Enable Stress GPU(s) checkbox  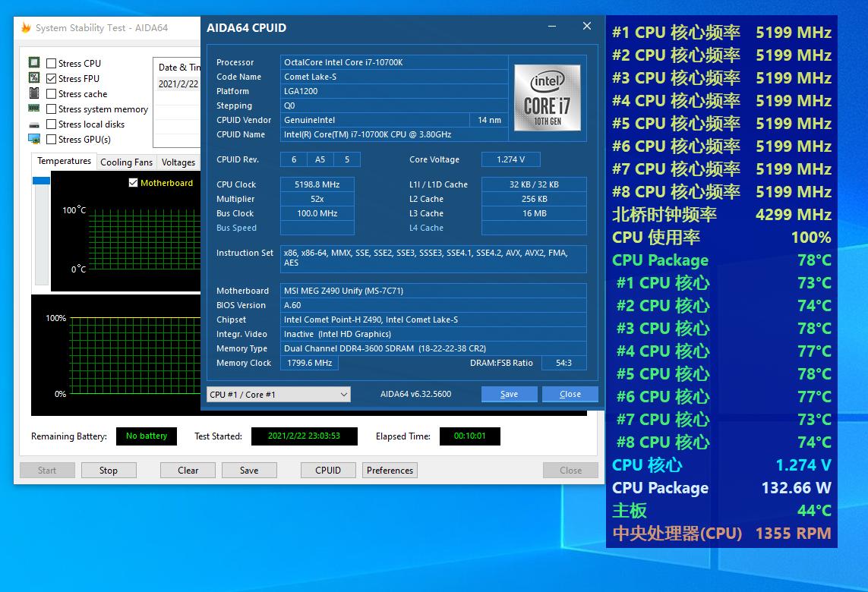pyautogui.click(x=52, y=140)
